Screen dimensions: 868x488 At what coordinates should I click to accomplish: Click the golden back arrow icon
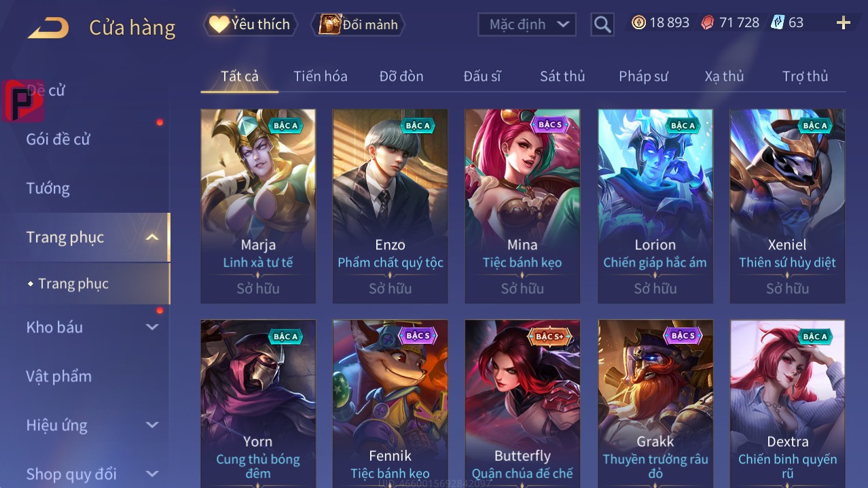tap(48, 28)
